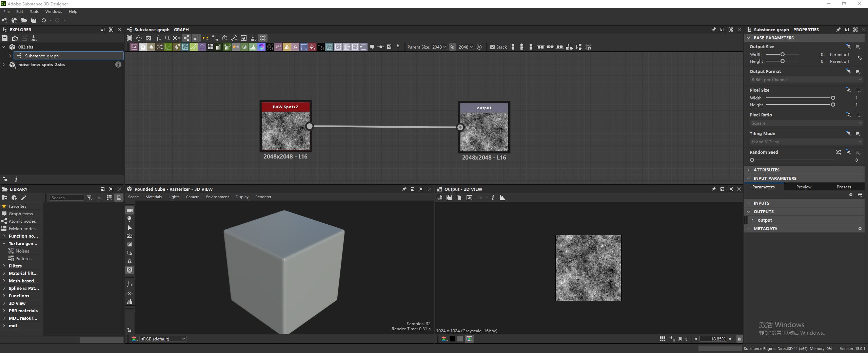868x353 pixels.
Task: Add a Levels histogram node
Action: click(253, 47)
